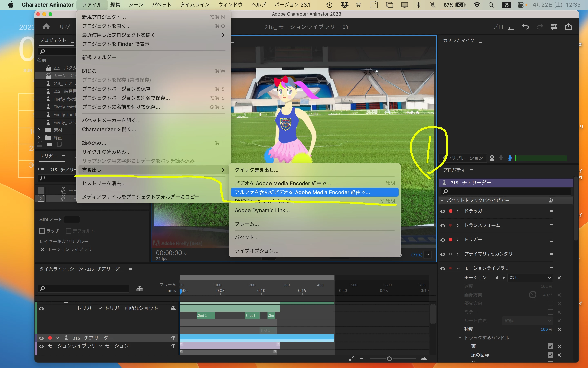Click the previous motion arrow
Screen dimensions: 588x368
click(x=496, y=278)
